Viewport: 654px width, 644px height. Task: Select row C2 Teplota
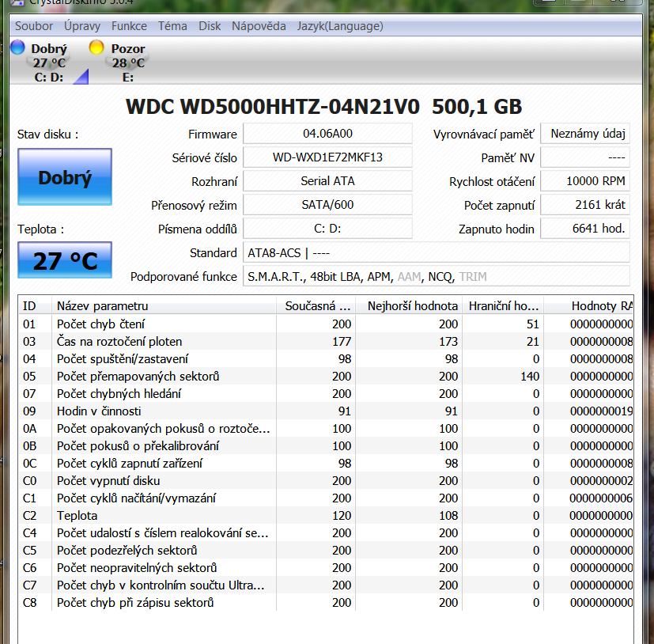[x=326, y=516]
